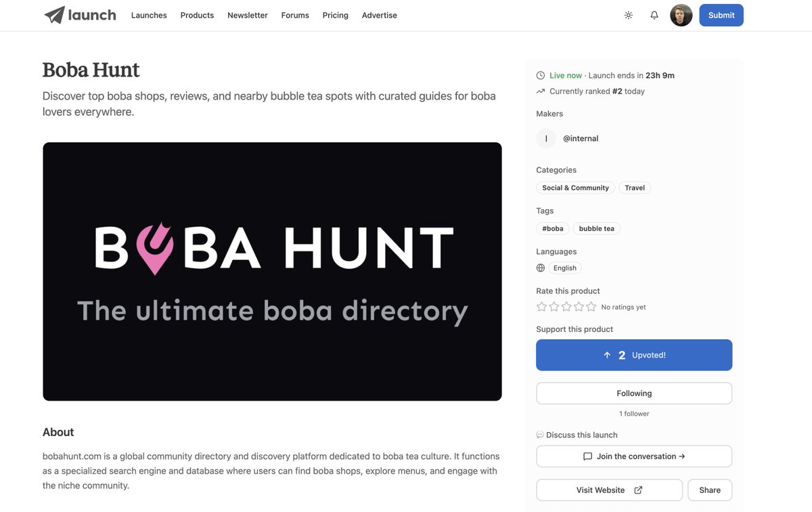Click the first rating star

click(x=542, y=307)
